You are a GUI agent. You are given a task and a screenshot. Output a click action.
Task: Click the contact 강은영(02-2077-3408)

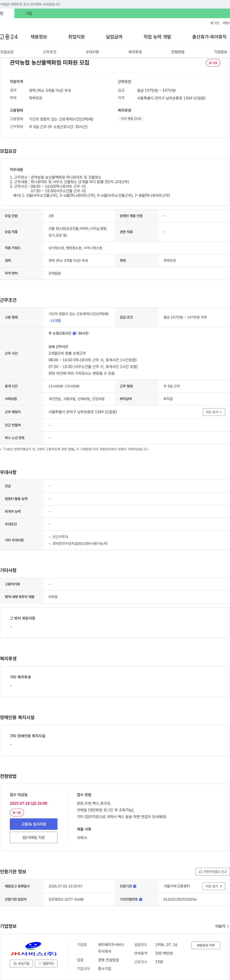pyautogui.click(x=66, y=899)
